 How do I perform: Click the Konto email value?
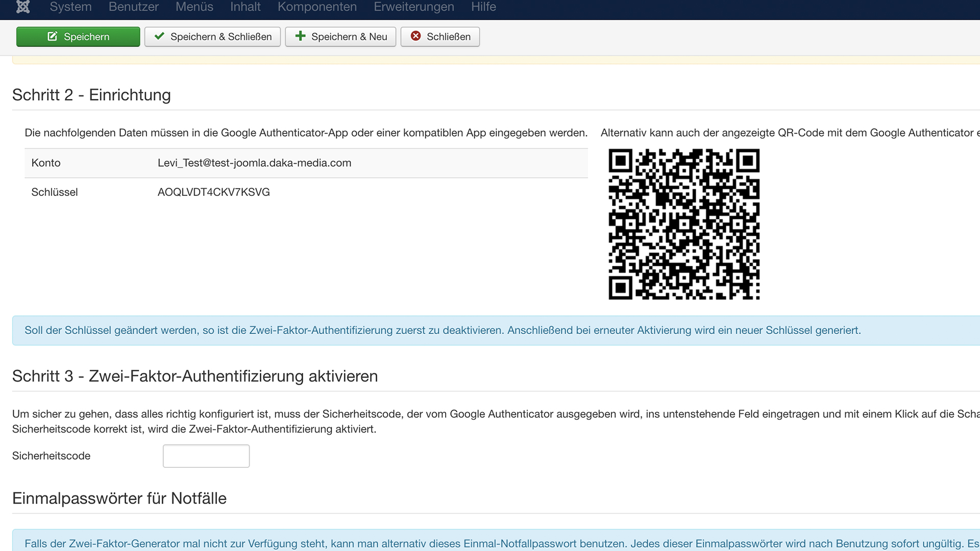tap(254, 163)
